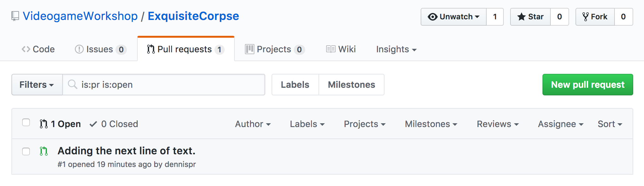Tick the select-all pull requests checkbox
This screenshot has width=644, height=186.
(x=26, y=123)
